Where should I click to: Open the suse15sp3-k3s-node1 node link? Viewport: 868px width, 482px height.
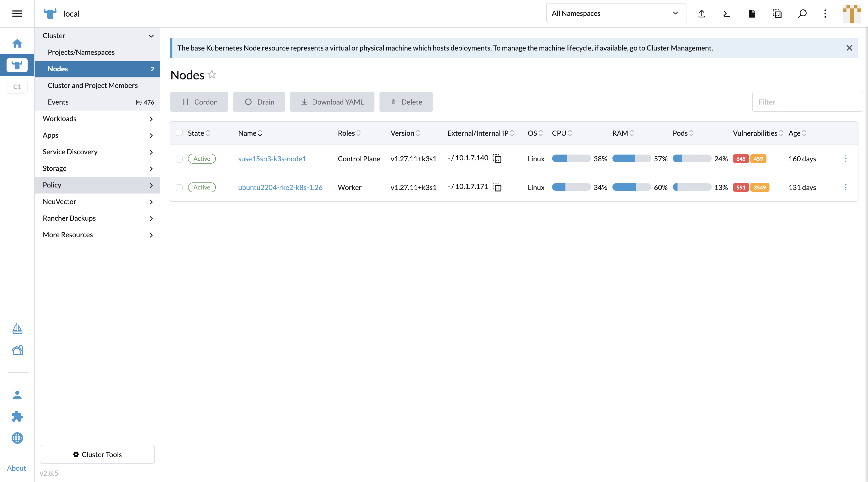(x=272, y=159)
